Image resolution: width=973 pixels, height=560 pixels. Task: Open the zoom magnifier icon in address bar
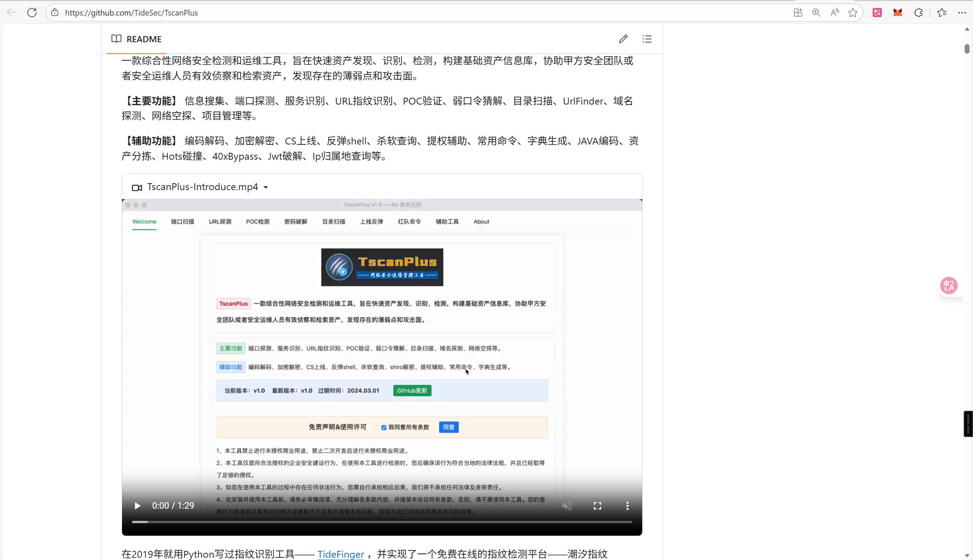coord(816,13)
